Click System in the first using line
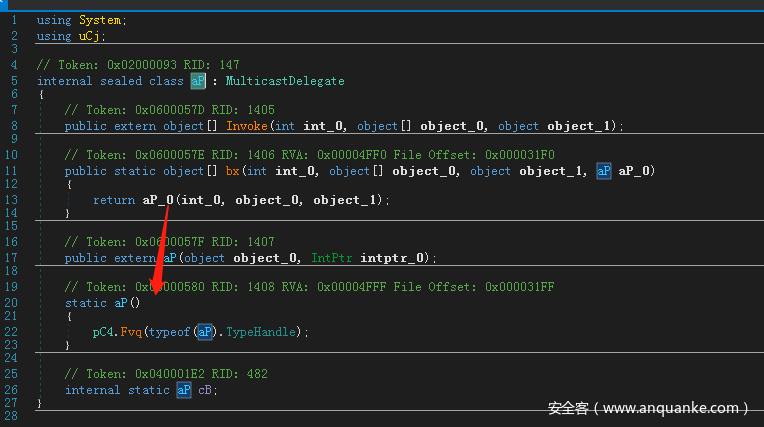Image resolution: width=764 pixels, height=427 pixels. tap(103, 20)
